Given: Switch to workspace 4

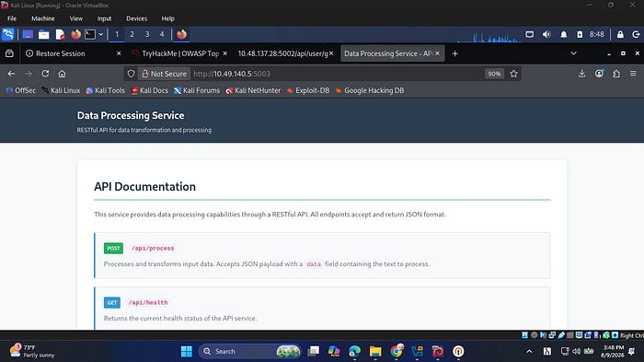Looking at the screenshot, I should (162, 35).
